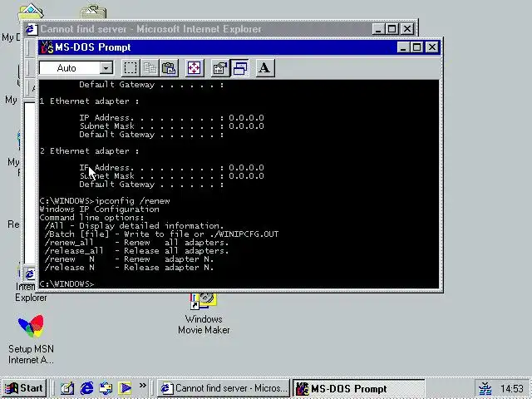Click the 14:53 taskbar clock
The image size is (532, 399).
512,388
